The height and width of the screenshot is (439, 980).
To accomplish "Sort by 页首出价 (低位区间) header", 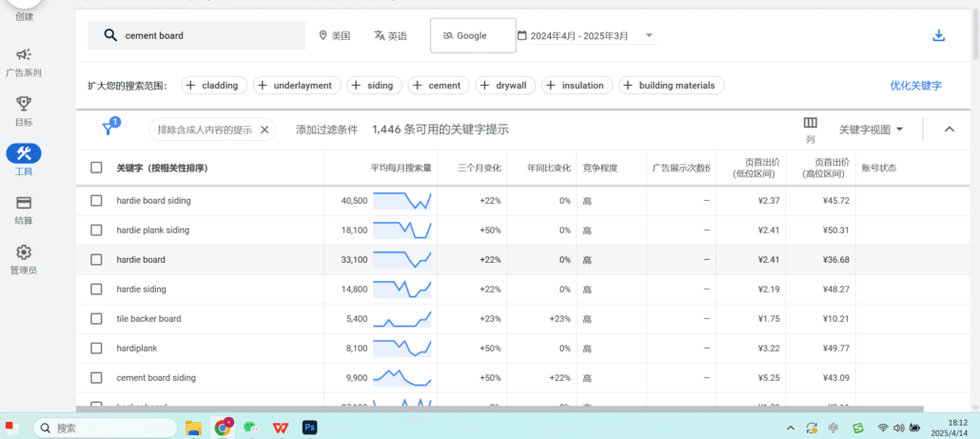I will (x=755, y=168).
